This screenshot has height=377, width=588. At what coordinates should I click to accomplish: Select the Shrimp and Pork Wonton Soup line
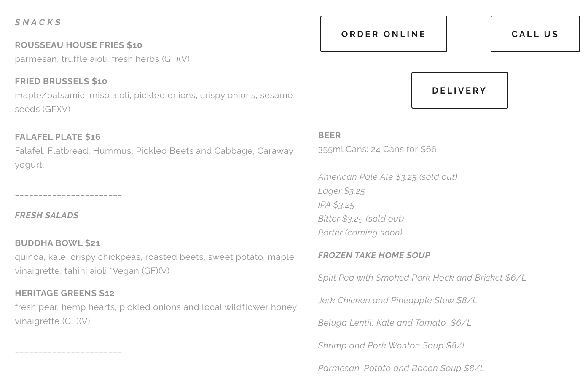(x=392, y=345)
